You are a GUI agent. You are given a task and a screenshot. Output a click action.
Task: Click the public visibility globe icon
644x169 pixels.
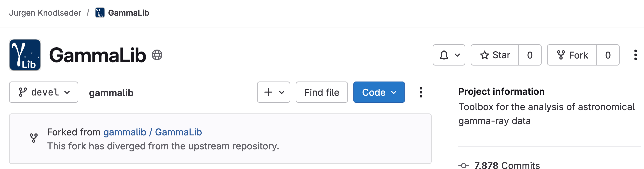pos(157,55)
